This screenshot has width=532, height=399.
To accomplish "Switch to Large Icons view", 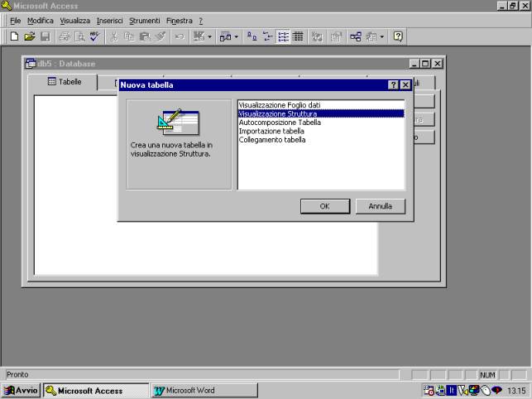I will [252, 36].
